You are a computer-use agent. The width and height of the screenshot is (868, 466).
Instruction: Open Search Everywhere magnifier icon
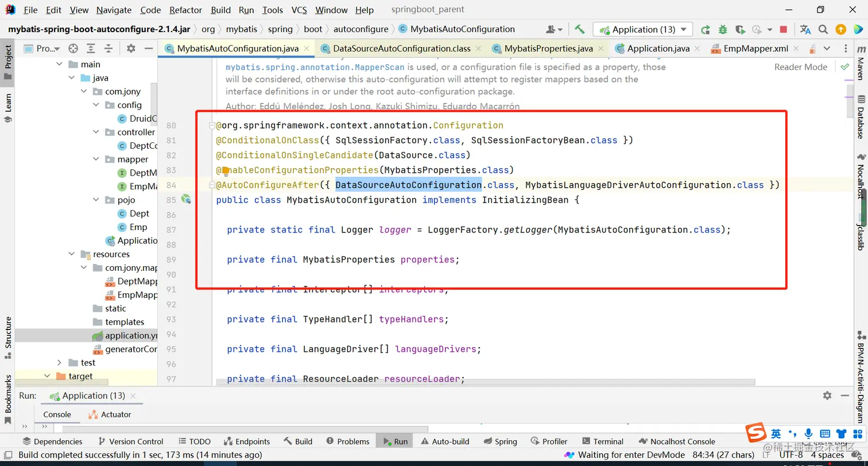tap(823, 29)
